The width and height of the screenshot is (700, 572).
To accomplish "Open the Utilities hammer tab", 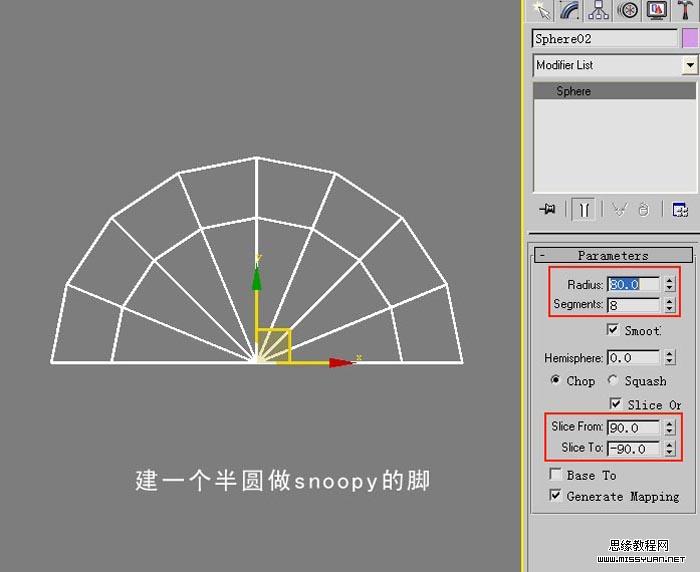I will (x=684, y=10).
